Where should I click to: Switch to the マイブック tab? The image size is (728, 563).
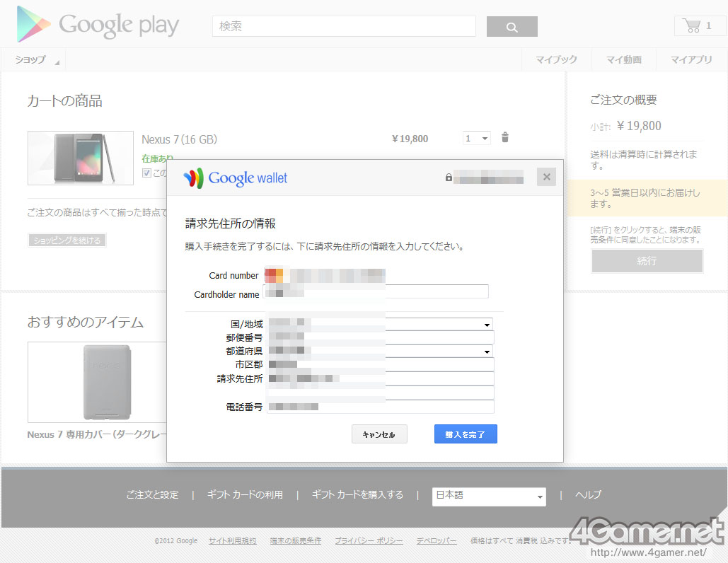point(556,60)
